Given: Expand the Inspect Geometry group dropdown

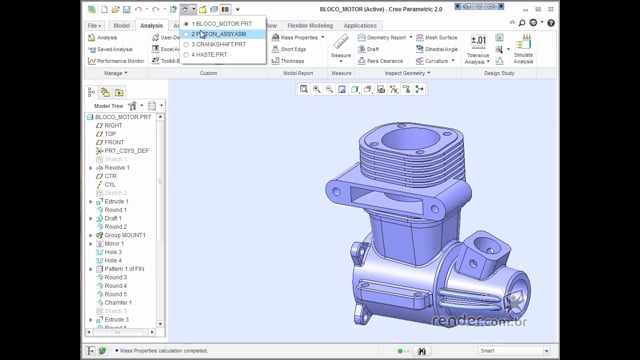Looking at the screenshot, I should pos(407,73).
